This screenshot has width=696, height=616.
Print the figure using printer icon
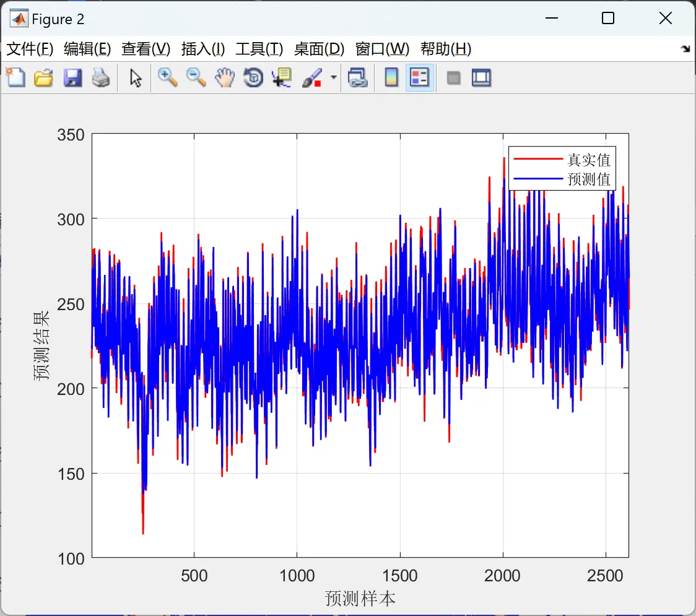point(101,77)
